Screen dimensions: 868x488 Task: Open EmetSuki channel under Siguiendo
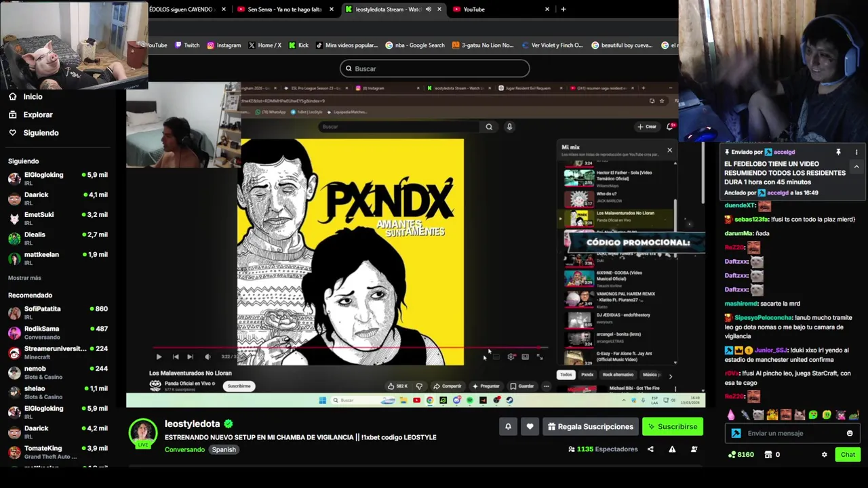[x=58, y=218]
